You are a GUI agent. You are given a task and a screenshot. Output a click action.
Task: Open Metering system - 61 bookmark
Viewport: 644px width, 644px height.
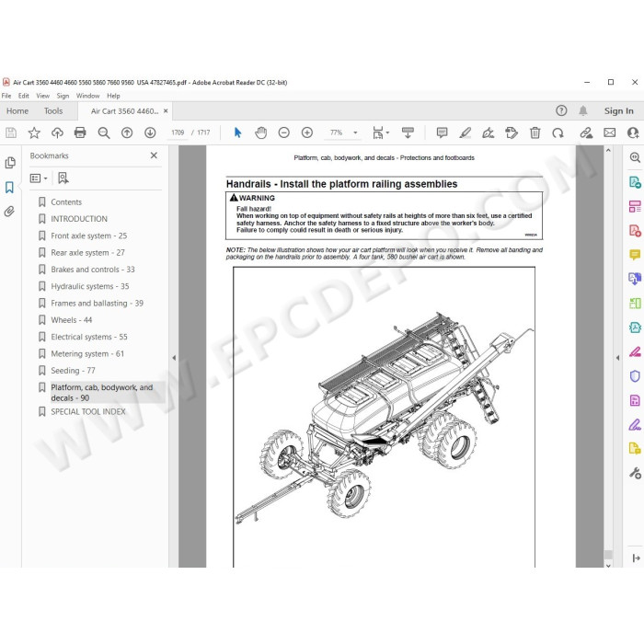(x=87, y=353)
